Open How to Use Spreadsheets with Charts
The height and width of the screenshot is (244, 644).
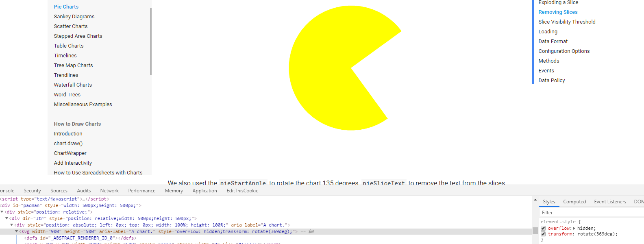(98, 172)
